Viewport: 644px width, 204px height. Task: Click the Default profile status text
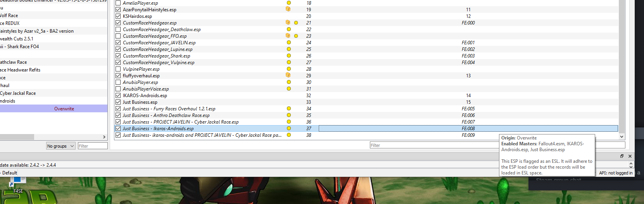(x=9, y=173)
